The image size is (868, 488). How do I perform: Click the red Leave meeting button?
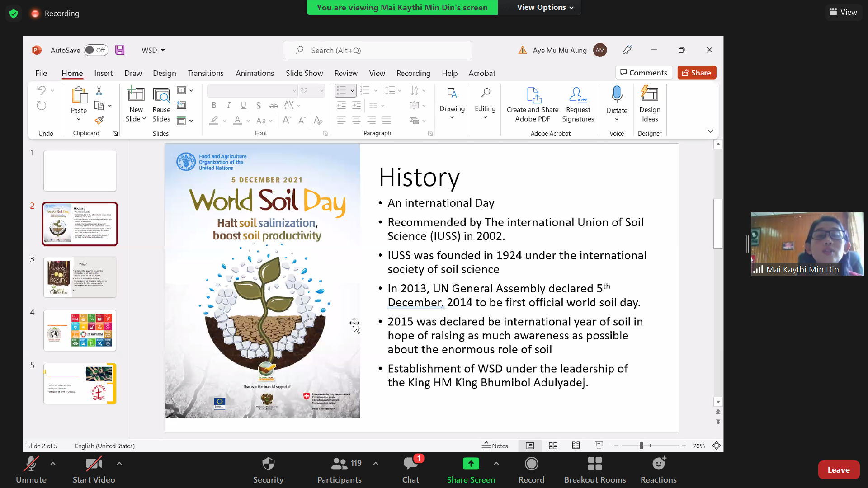point(838,469)
